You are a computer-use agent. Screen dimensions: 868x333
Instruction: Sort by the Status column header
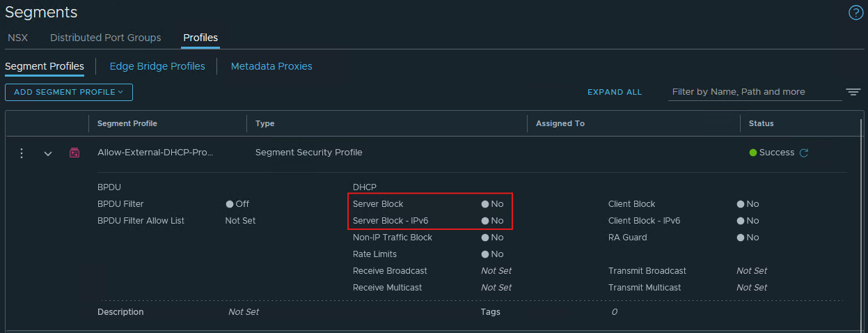pos(761,123)
